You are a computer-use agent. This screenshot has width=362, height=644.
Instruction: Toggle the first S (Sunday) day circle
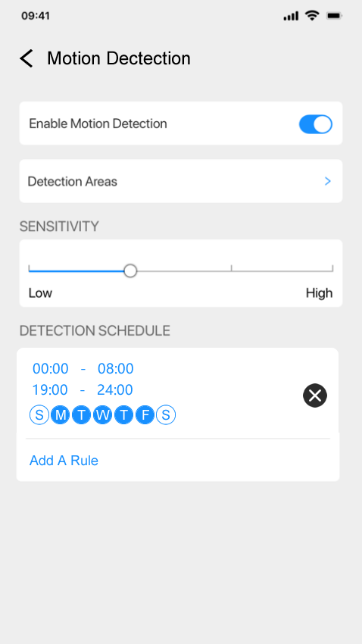tap(39, 415)
